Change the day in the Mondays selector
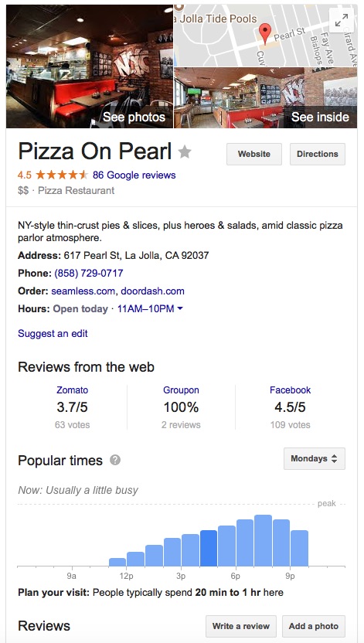 tap(315, 458)
